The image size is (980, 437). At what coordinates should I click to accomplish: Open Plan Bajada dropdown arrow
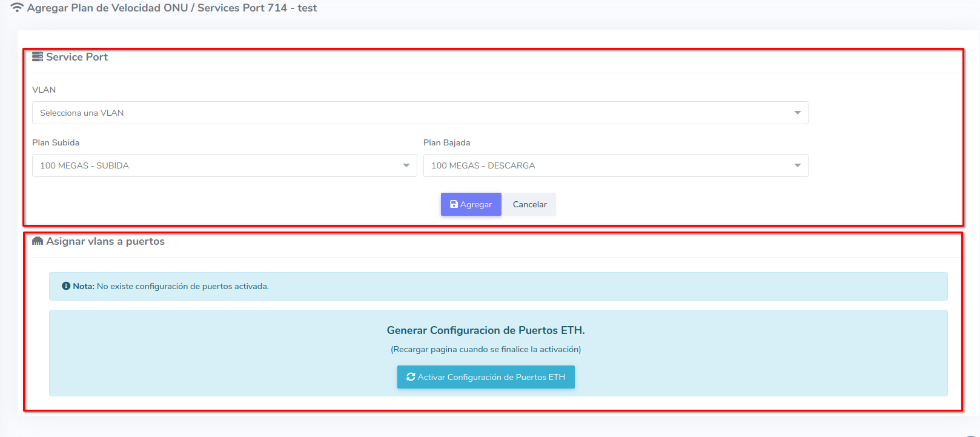coord(797,165)
